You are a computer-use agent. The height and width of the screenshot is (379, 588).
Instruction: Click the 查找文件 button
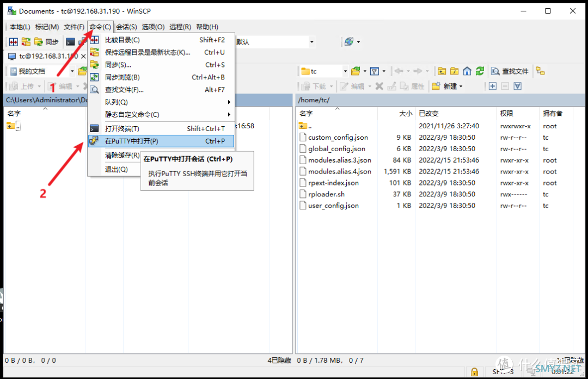[510, 71]
